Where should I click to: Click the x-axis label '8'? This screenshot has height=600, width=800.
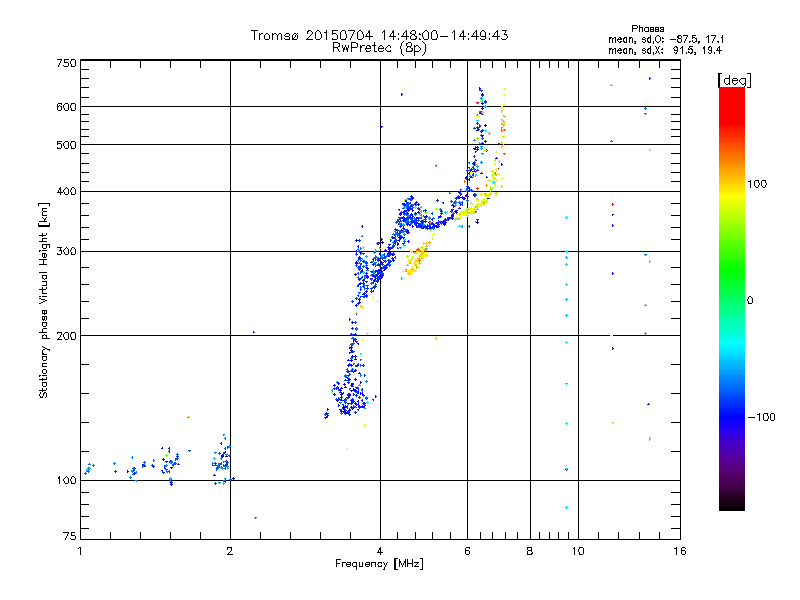(530, 551)
